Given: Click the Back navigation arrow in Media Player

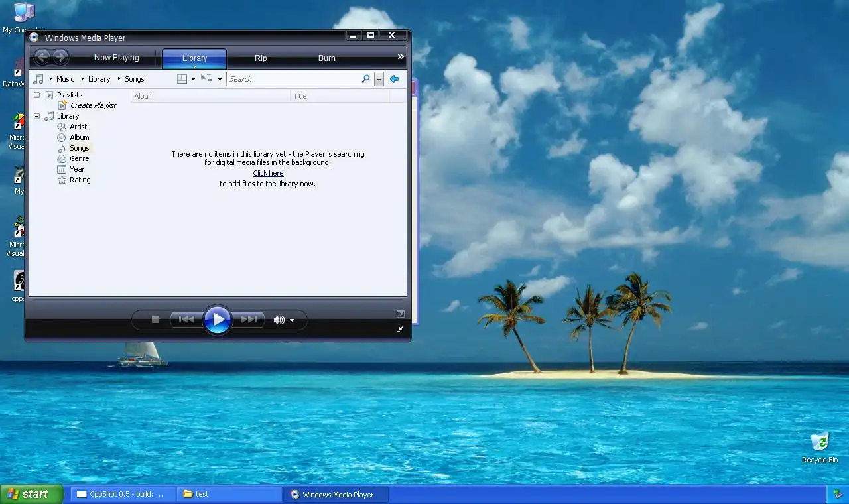Looking at the screenshot, I should (42, 57).
